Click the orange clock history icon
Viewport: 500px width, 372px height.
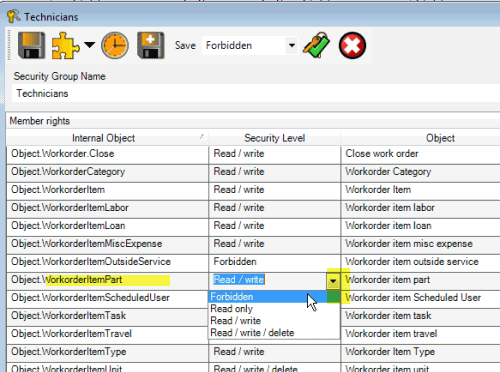pyautogui.click(x=115, y=46)
